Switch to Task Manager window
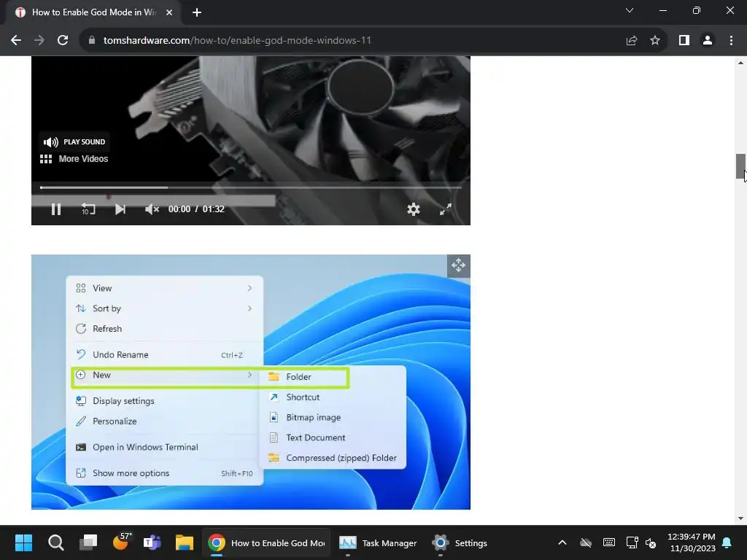 click(378, 542)
